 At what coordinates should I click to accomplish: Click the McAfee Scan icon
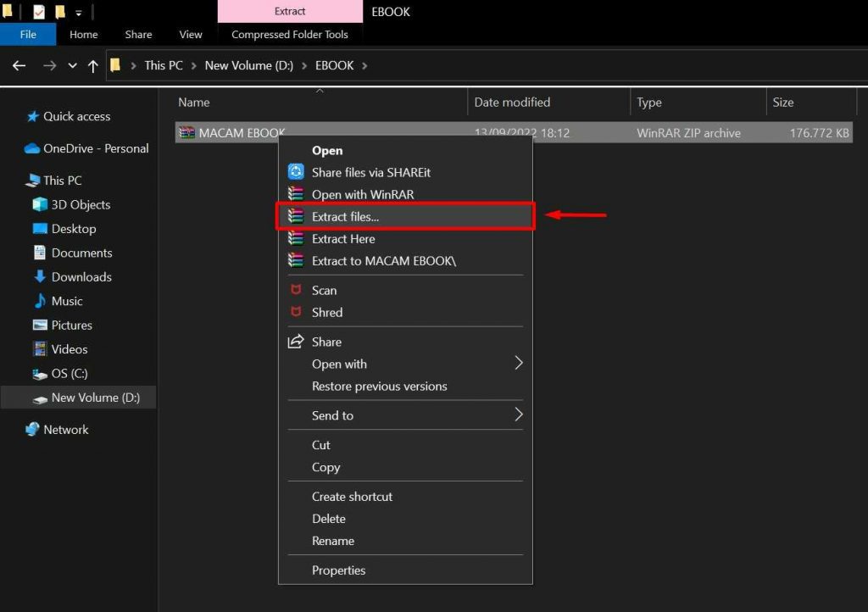296,290
